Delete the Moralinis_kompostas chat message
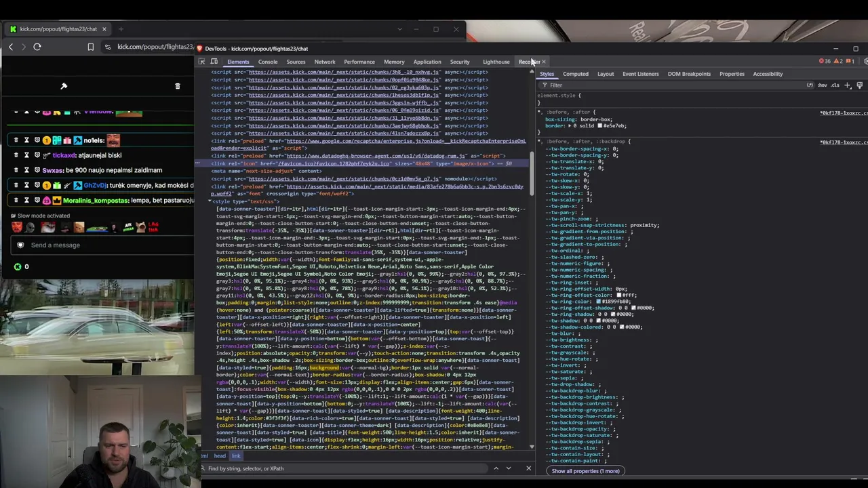 [x=16, y=200]
